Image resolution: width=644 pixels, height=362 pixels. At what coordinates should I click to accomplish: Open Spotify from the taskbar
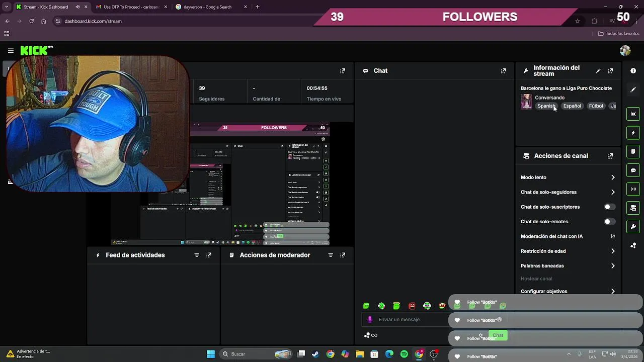[x=404, y=354]
